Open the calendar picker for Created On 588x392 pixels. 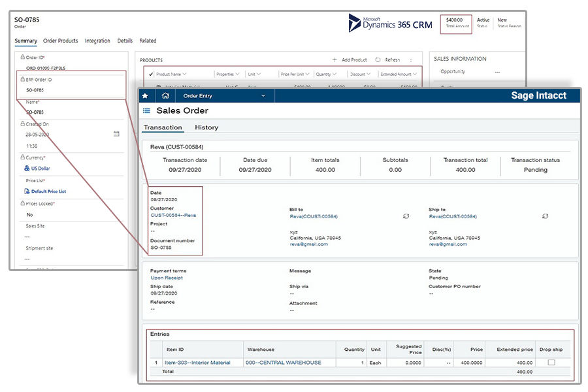[x=116, y=134]
